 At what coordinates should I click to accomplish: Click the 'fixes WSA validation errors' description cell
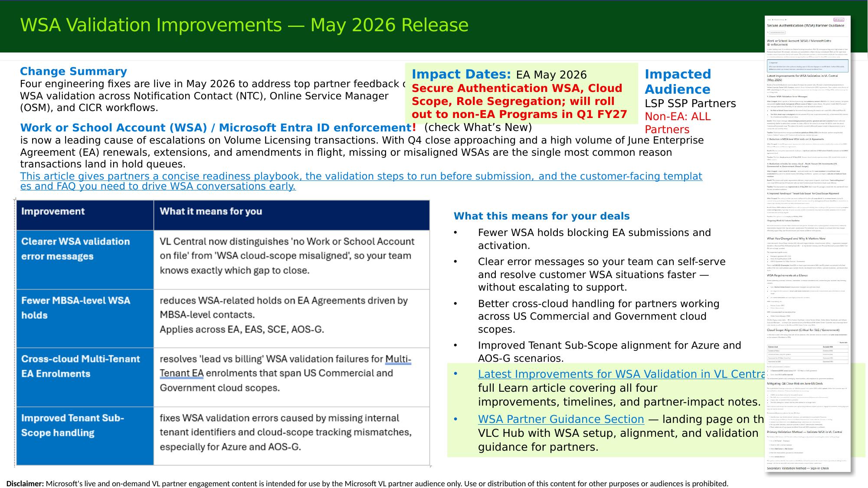tap(292, 436)
